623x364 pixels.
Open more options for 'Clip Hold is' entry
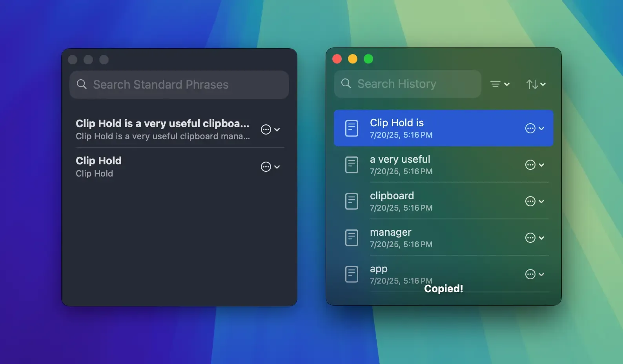pyautogui.click(x=535, y=128)
